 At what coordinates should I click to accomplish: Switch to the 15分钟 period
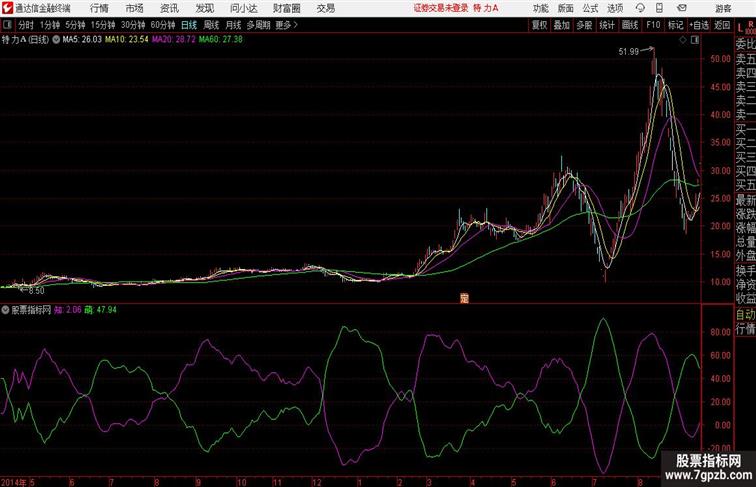[x=103, y=25]
